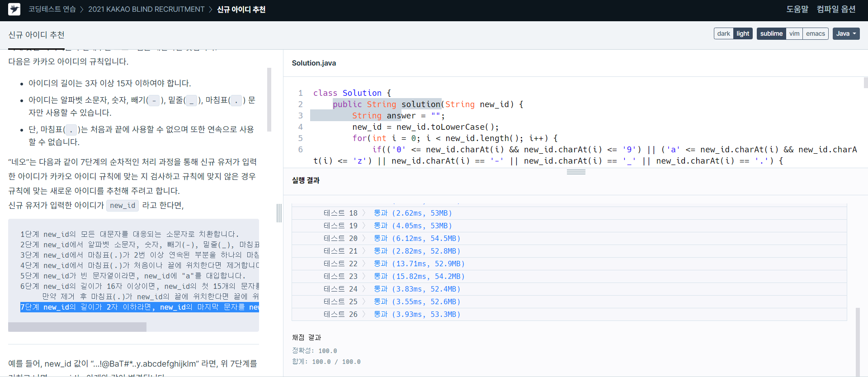The image size is (868, 377).
Task: Click the bullet about 3자 이상 15자 이하 length
Action: (x=110, y=83)
